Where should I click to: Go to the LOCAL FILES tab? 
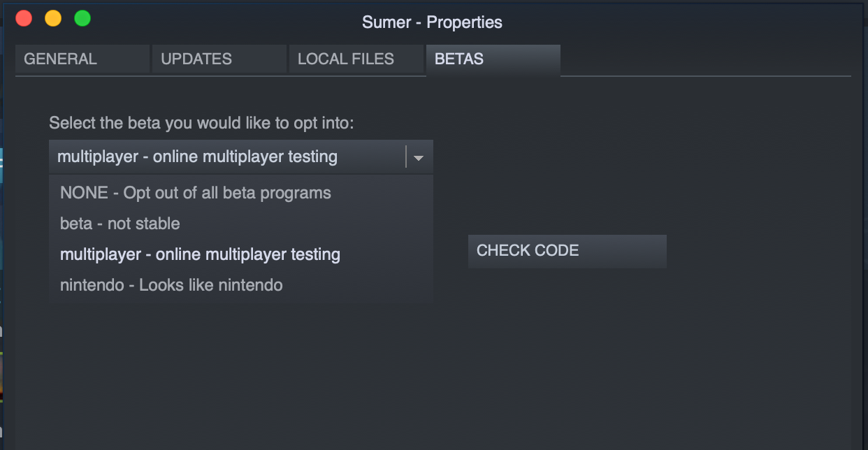pyautogui.click(x=356, y=59)
